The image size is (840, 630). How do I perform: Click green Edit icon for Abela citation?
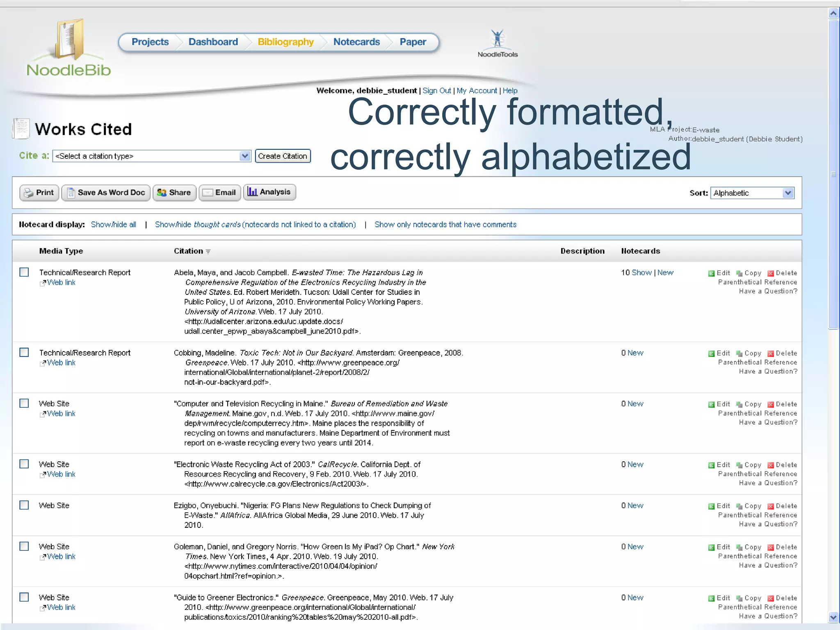pyautogui.click(x=712, y=274)
